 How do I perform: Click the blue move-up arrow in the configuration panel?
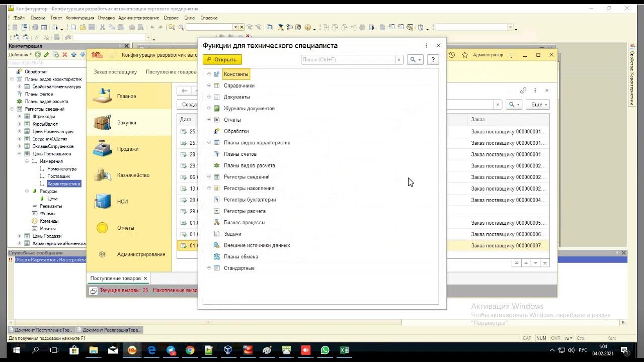point(73,54)
